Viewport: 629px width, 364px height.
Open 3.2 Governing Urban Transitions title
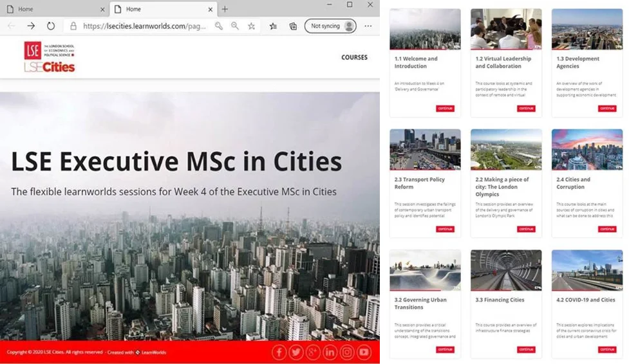point(420,303)
